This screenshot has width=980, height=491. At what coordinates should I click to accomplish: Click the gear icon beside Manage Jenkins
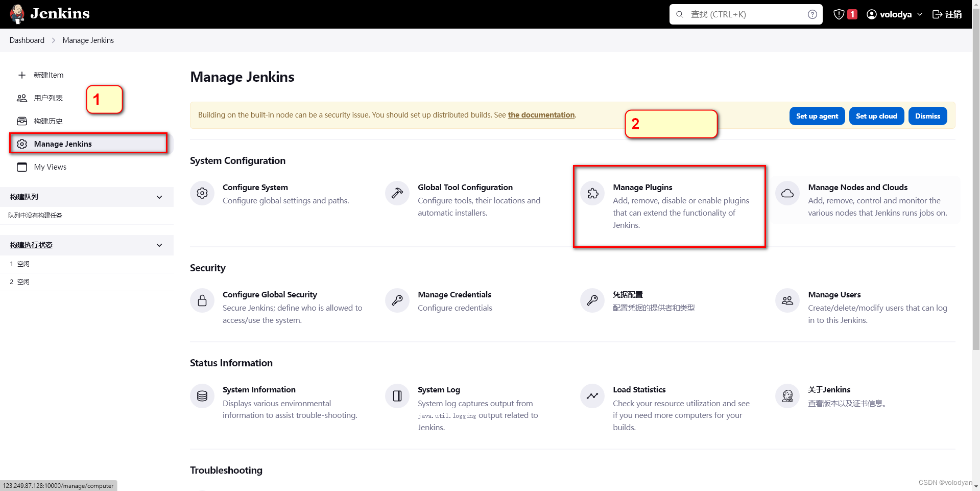tap(22, 144)
